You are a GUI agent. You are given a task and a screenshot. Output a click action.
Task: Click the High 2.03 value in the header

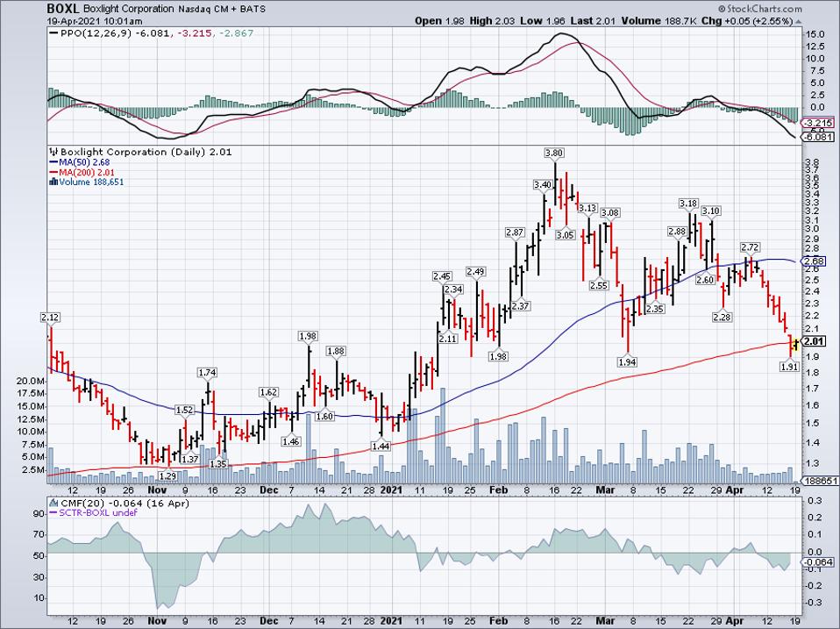pyautogui.click(x=492, y=21)
